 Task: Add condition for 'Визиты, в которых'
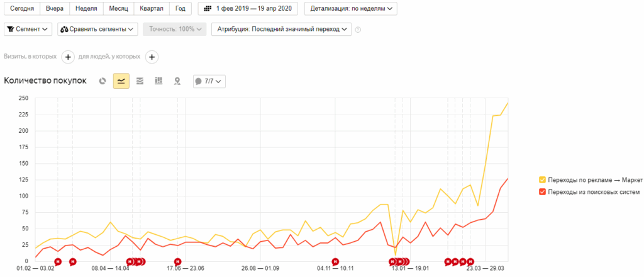pyautogui.click(x=68, y=57)
